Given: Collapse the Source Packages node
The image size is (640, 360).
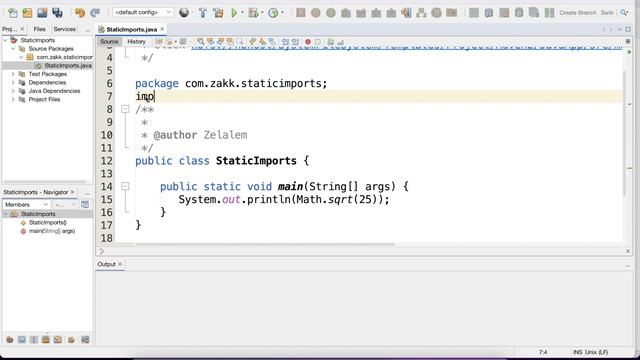Looking at the screenshot, I should (x=13, y=49).
